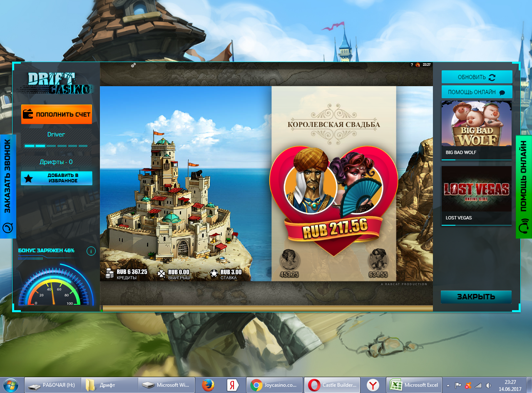Click the Driver level progress bar
This screenshot has height=393, width=532.
(x=56, y=146)
